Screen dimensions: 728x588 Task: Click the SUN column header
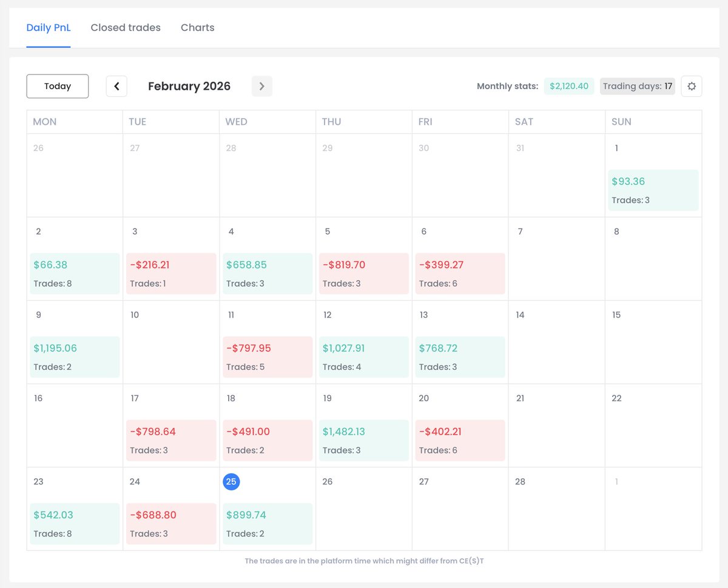(653, 122)
